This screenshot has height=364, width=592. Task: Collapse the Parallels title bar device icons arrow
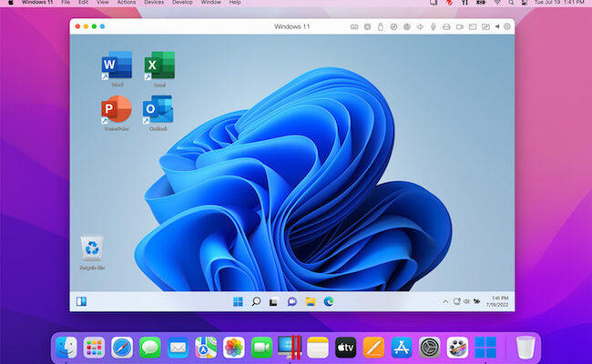[x=497, y=26]
